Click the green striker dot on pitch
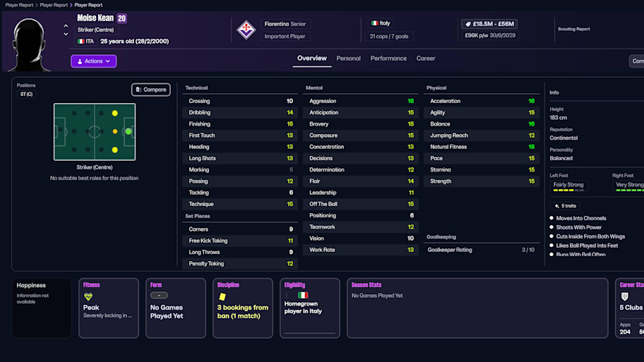This screenshot has width=644, height=362. pos(129,131)
